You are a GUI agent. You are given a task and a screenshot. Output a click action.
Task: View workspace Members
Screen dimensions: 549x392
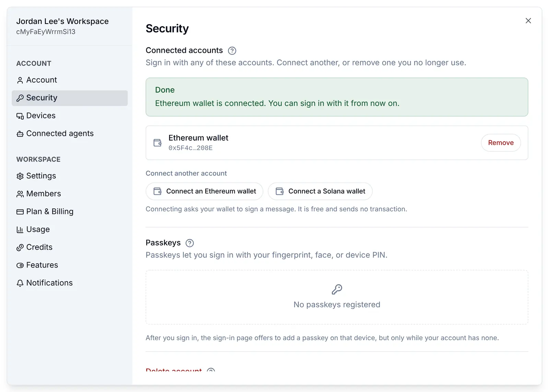point(70,194)
